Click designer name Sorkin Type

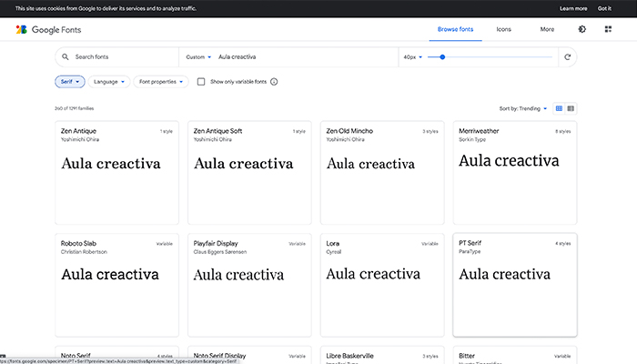pyautogui.click(x=472, y=139)
